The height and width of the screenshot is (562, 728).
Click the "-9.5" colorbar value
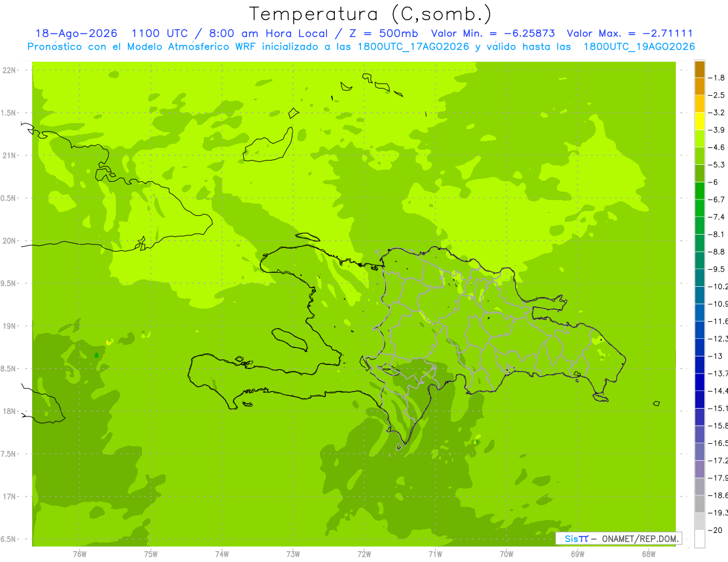tap(716, 269)
